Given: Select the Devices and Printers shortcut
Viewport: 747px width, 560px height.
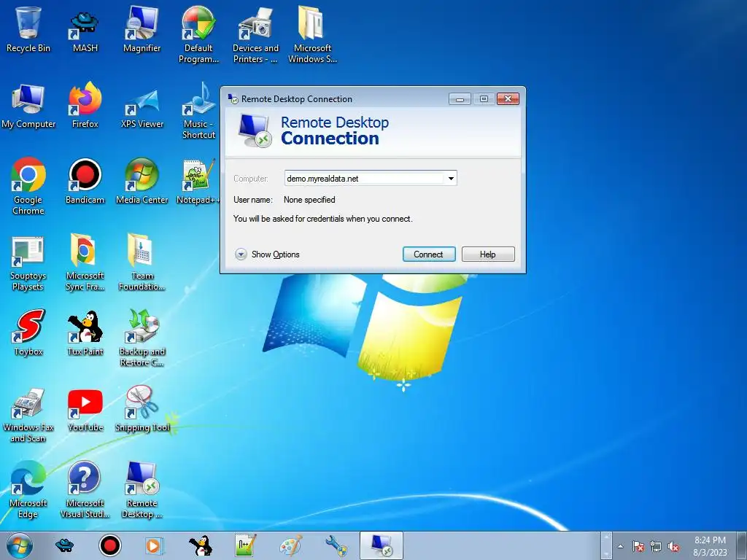Looking at the screenshot, I should click(x=255, y=34).
